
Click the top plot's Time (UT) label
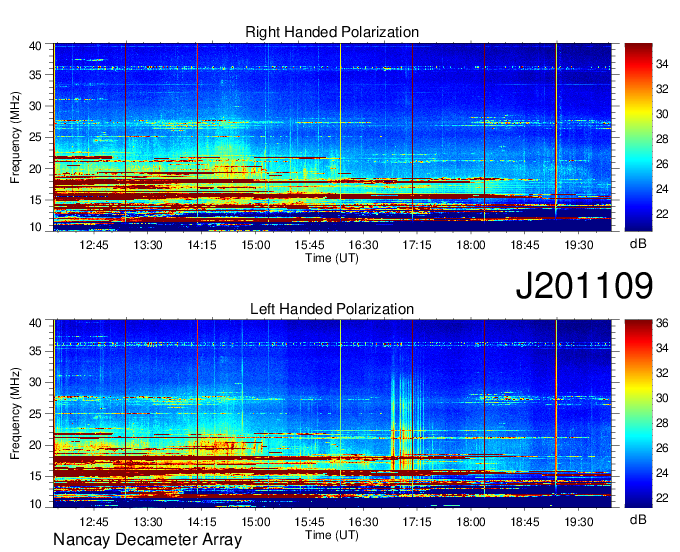click(332, 258)
